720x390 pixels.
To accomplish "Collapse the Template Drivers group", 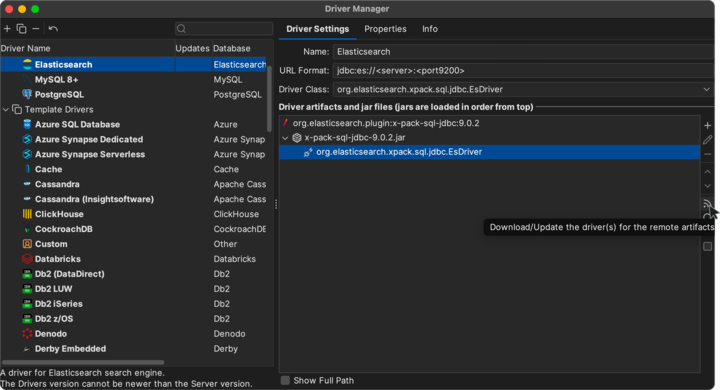I will click(x=6, y=109).
